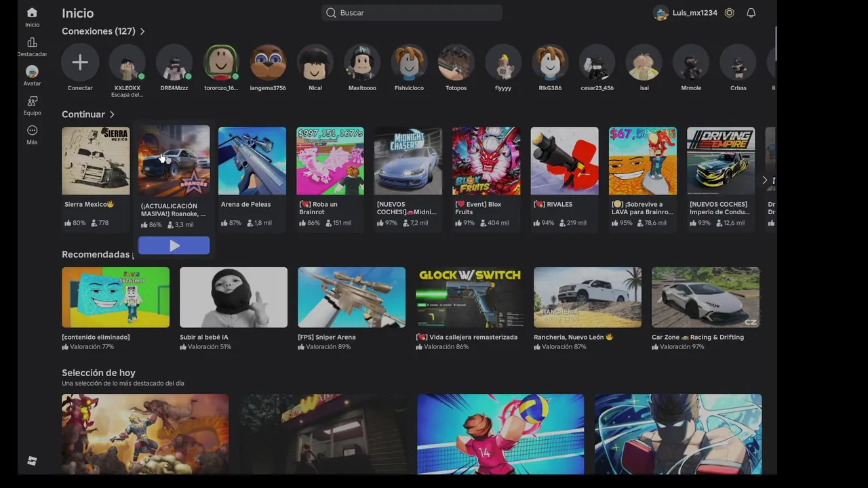This screenshot has width=868, height=488.
Task: Open the Equipo sidebar icon
Action: click(x=32, y=101)
